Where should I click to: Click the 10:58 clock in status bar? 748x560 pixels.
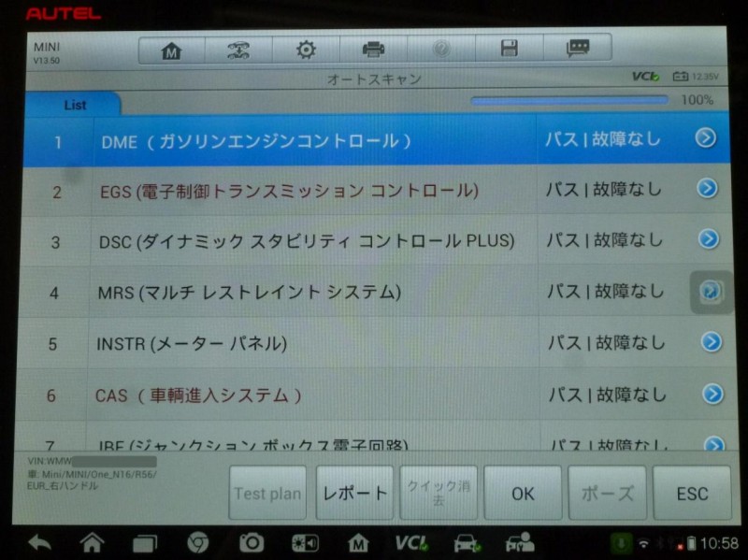tap(719, 543)
